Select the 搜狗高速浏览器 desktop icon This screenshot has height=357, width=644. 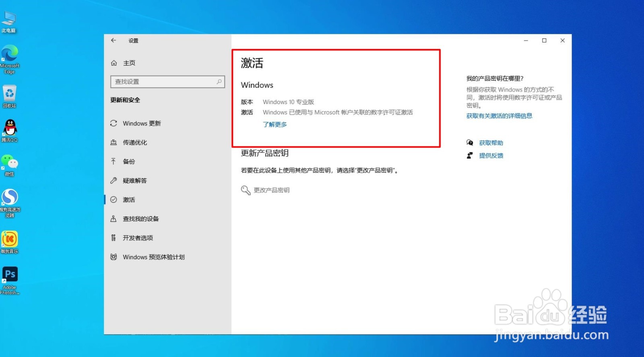tap(10, 203)
